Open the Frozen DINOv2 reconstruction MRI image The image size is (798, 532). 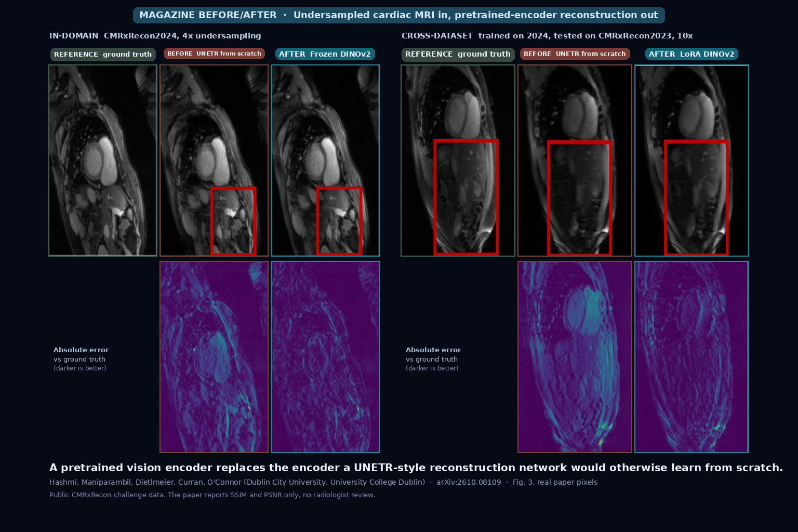(325, 161)
